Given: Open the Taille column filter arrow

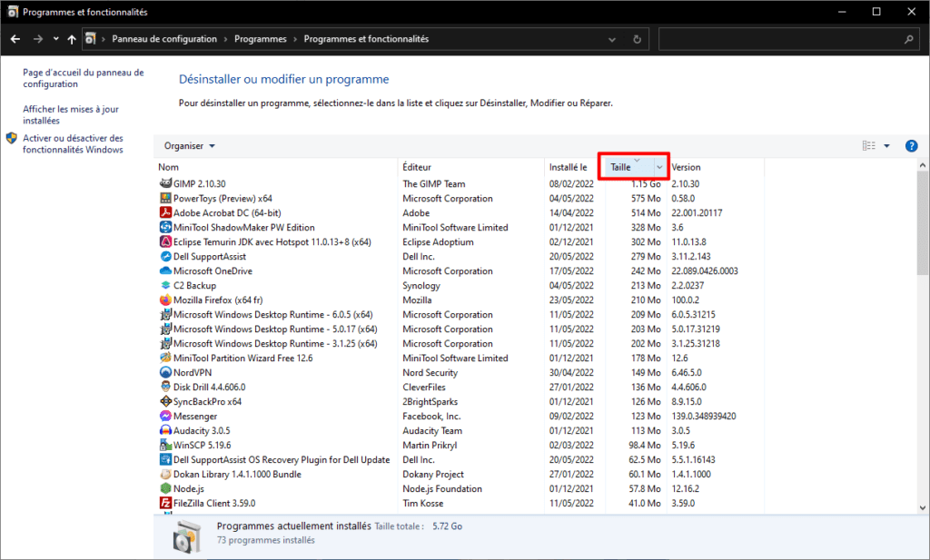Looking at the screenshot, I should click(659, 167).
